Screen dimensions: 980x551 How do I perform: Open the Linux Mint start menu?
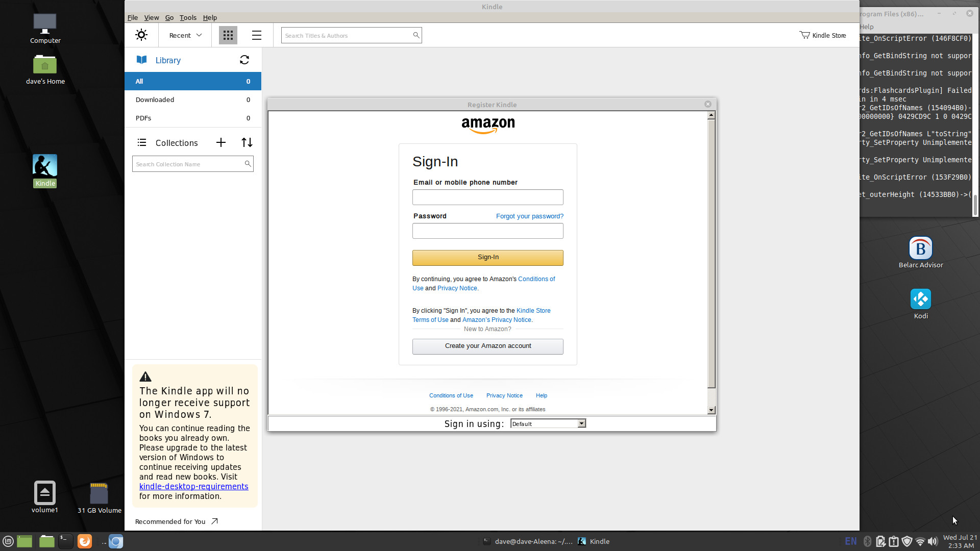coord(8,541)
